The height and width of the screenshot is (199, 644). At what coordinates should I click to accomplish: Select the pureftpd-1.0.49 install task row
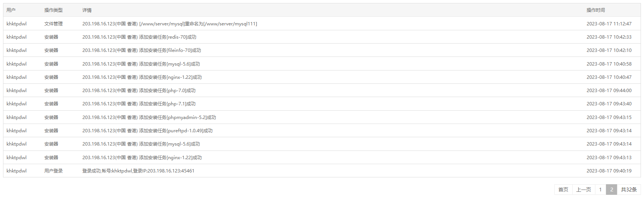point(322,130)
